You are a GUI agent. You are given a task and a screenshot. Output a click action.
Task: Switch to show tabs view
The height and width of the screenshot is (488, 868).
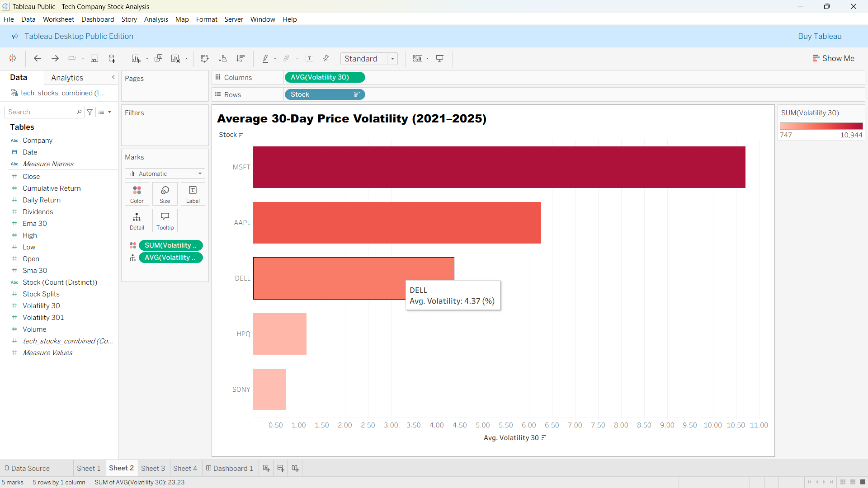(x=863, y=482)
